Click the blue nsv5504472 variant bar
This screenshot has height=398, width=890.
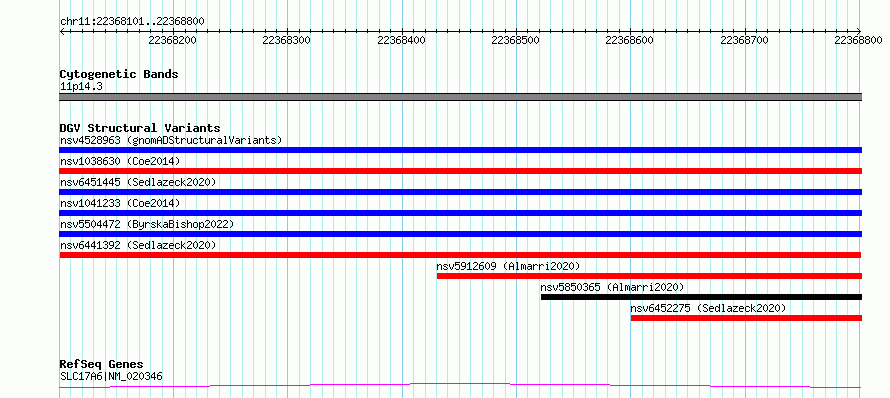click(x=460, y=234)
